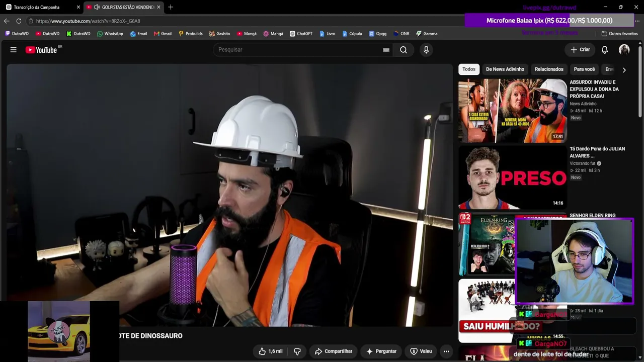Open the Cúpula bookmark
644x362 pixels.
[x=352, y=34]
